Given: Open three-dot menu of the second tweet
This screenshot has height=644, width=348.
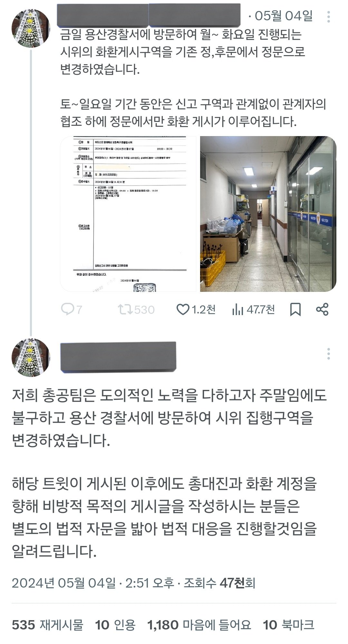Looking at the screenshot, I should pyautogui.click(x=328, y=354).
